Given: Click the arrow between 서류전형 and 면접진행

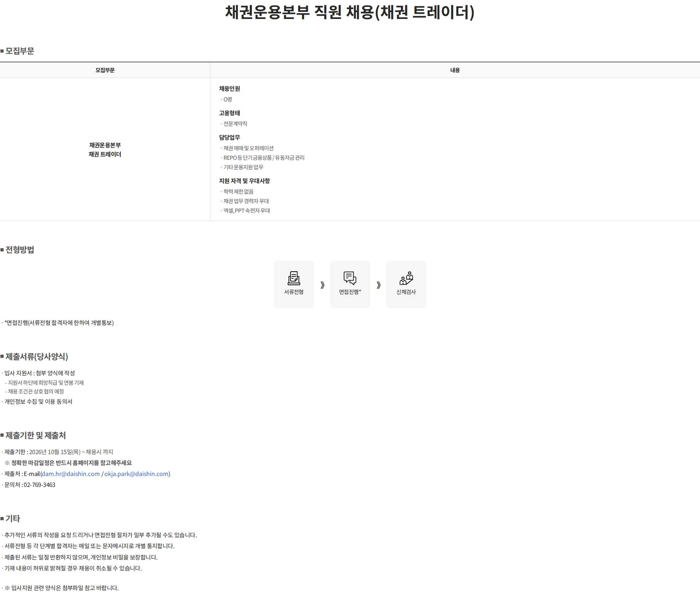Looking at the screenshot, I should 322,285.
